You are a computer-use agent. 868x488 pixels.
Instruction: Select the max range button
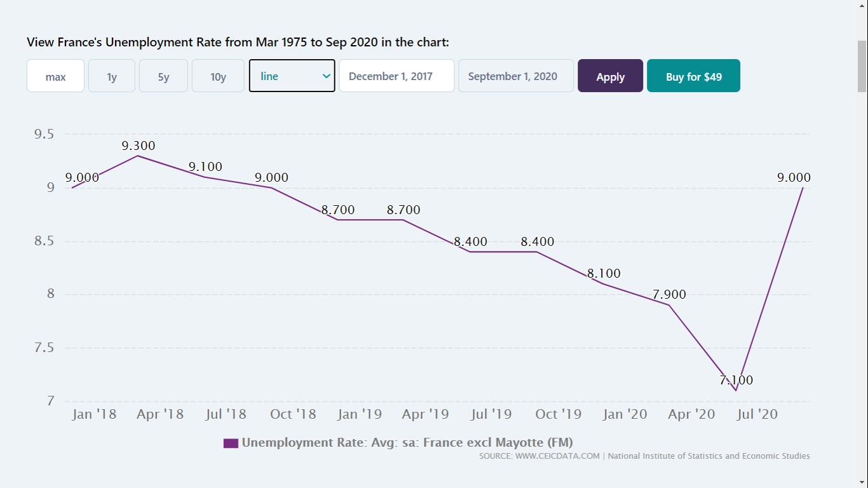[x=55, y=76]
